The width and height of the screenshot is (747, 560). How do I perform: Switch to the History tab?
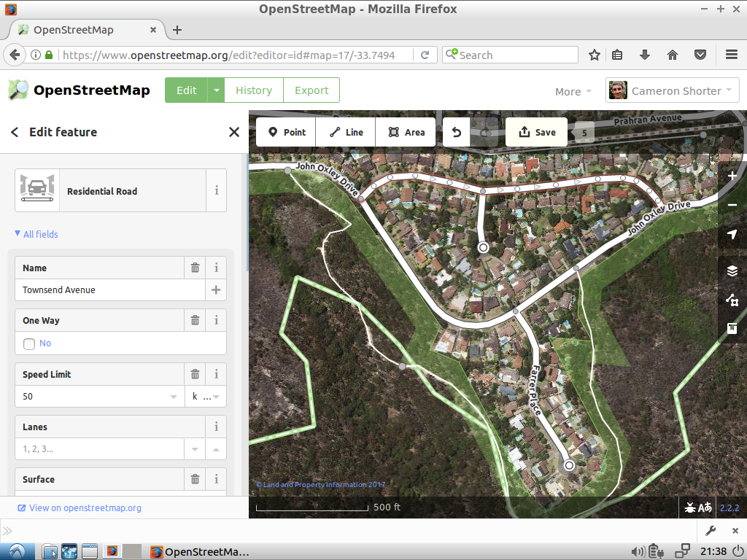click(254, 90)
